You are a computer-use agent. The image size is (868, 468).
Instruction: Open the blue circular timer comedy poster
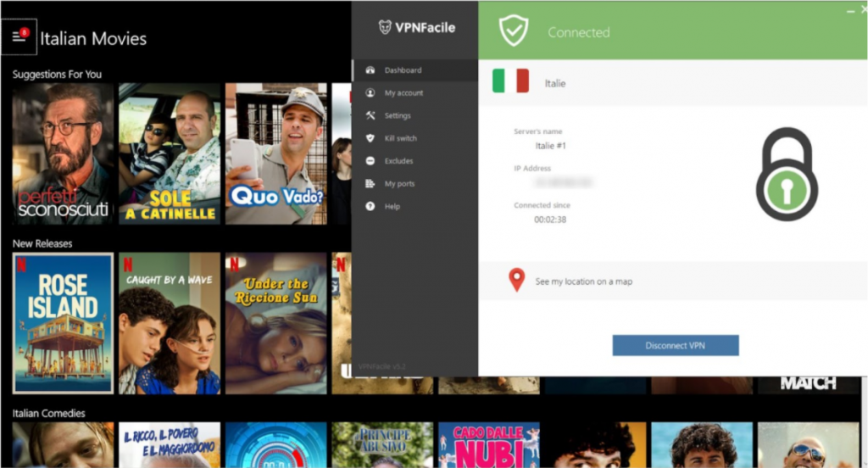click(275, 445)
